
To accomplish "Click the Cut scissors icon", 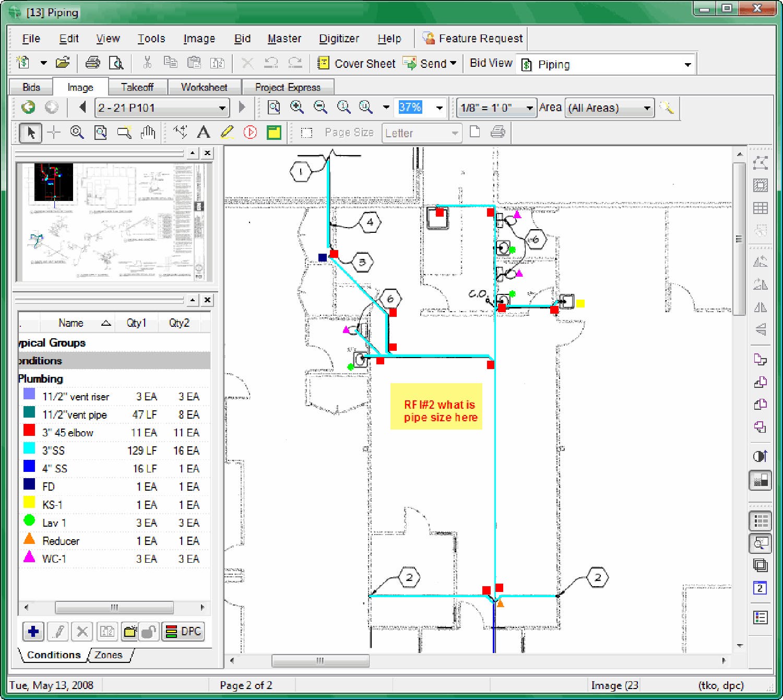I will click(x=147, y=63).
